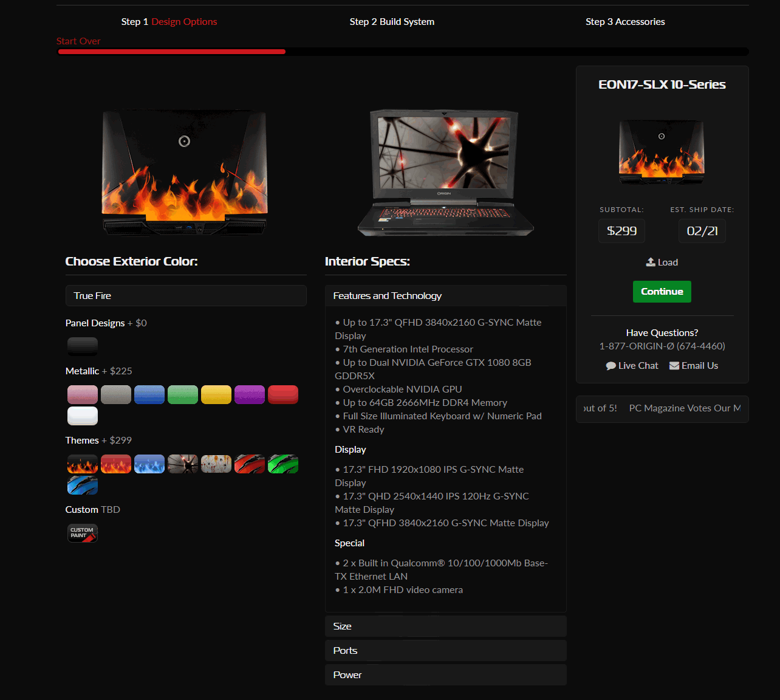This screenshot has height=700, width=780.
Task: Collapse the Features and Technology section
Action: [446, 296]
